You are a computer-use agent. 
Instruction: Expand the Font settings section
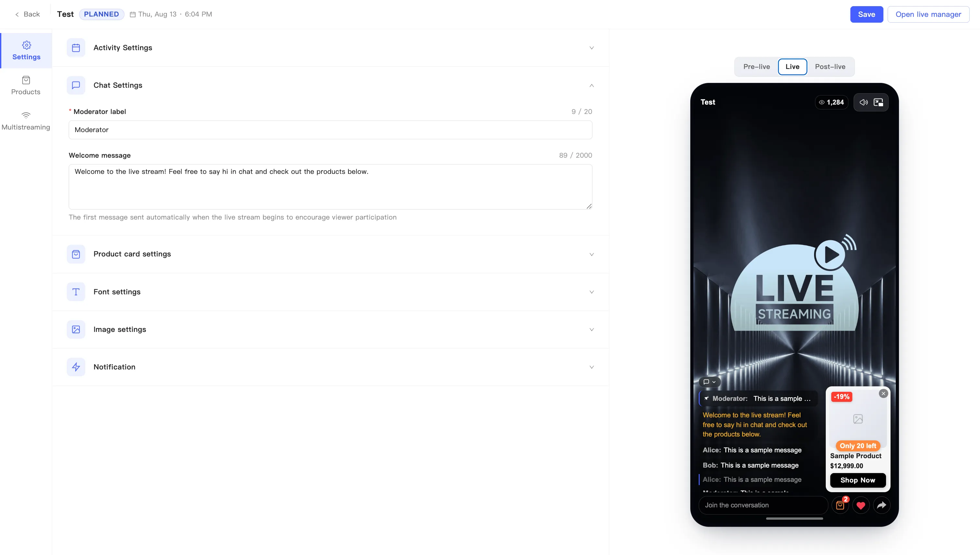pyautogui.click(x=592, y=292)
